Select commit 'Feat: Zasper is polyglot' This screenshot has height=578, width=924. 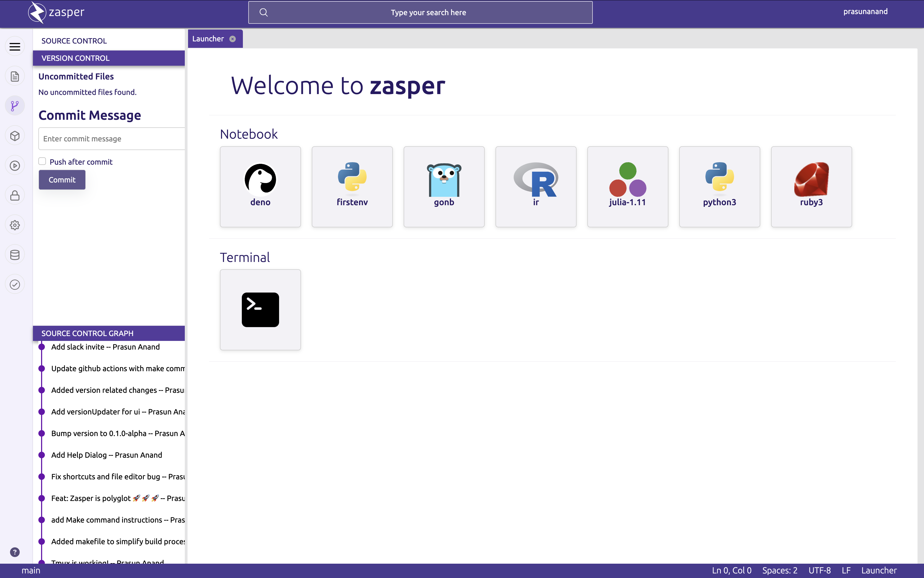[118, 498]
